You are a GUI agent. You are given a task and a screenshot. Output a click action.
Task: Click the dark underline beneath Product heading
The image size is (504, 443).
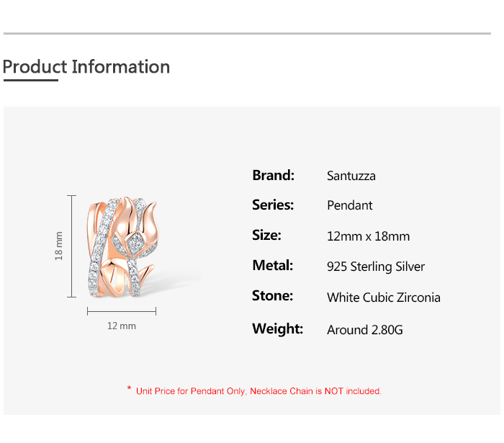30,81
